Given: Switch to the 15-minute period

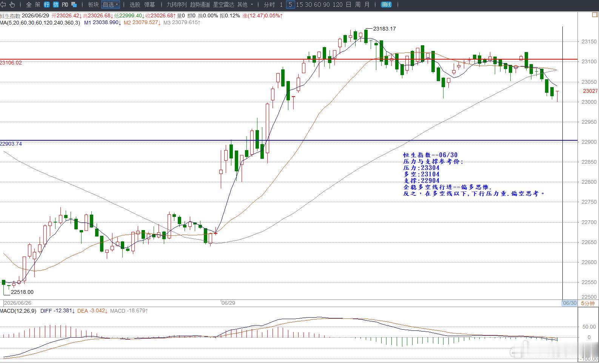Looking at the screenshot, I should point(299,5).
